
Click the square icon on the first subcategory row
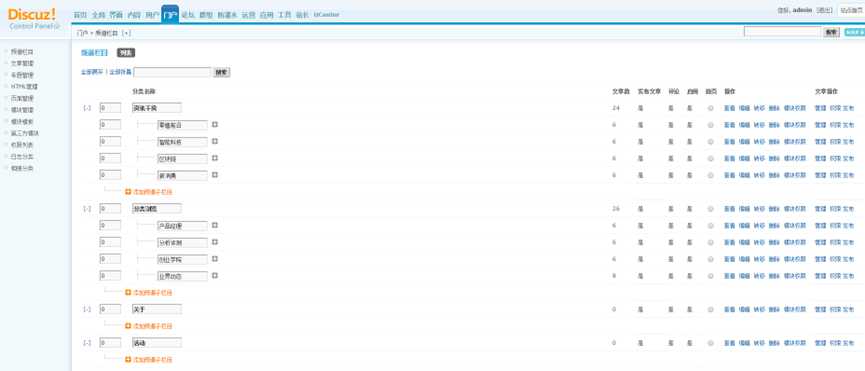(x=215, y=124)
